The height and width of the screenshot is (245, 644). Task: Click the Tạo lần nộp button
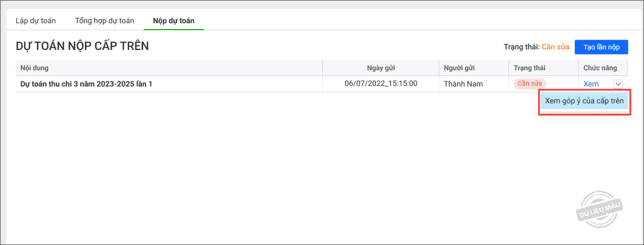click(601, 47)
